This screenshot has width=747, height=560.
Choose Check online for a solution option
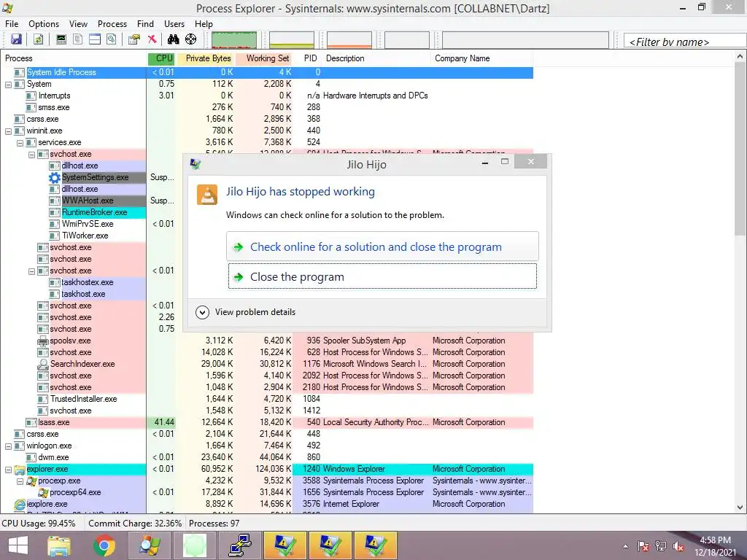point(382,246)
